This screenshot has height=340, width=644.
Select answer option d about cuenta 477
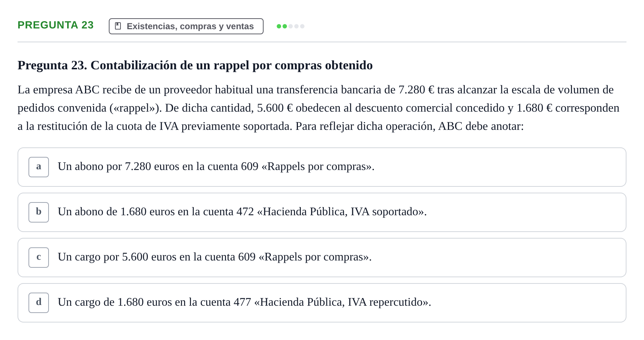322,303
